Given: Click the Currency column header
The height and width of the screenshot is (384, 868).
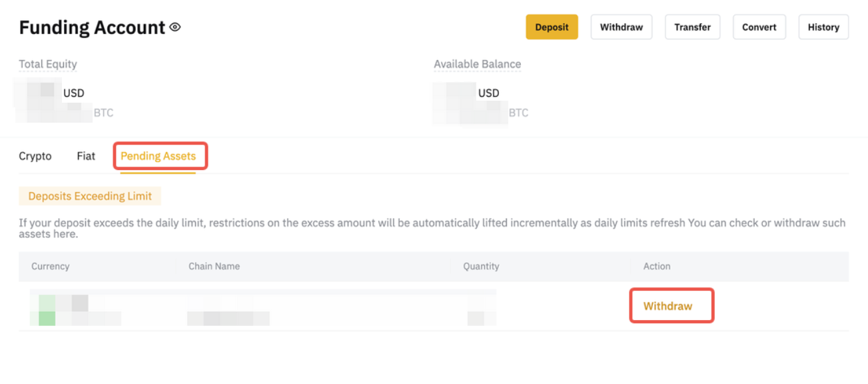Looking at the screenshot, I should click(x=51, y=266).
